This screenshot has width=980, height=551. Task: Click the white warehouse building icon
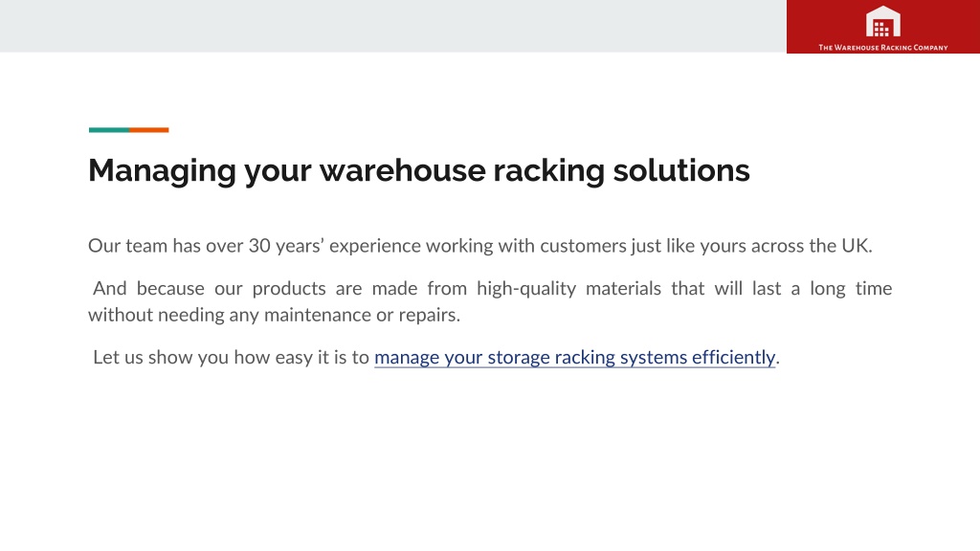click(x=882, y=21)
